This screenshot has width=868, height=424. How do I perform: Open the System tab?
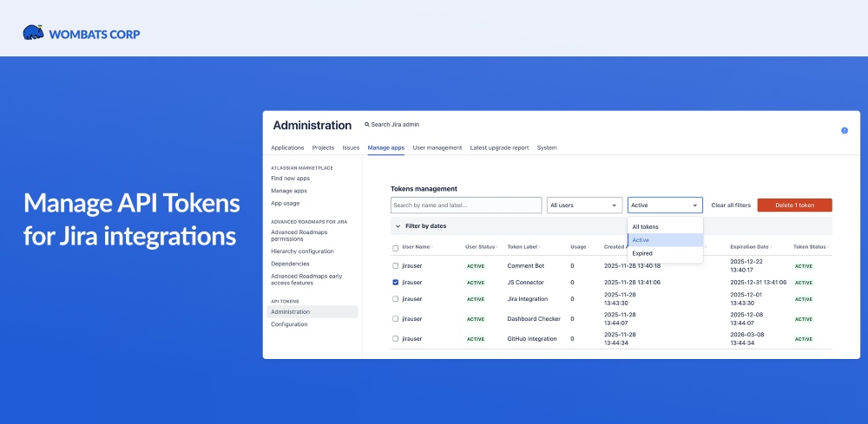(x=547, y=147)
